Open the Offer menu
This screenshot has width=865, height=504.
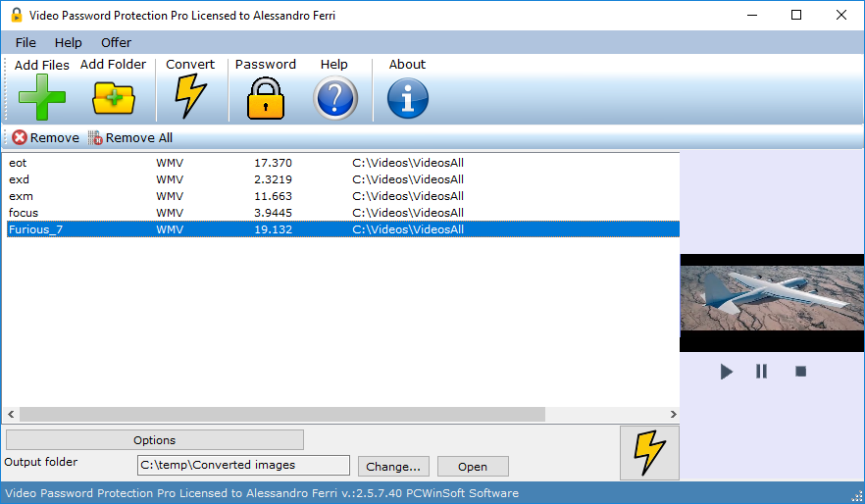point(116,43)
